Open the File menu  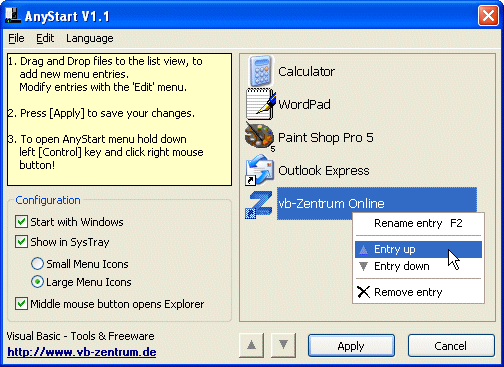coord(16,38)
